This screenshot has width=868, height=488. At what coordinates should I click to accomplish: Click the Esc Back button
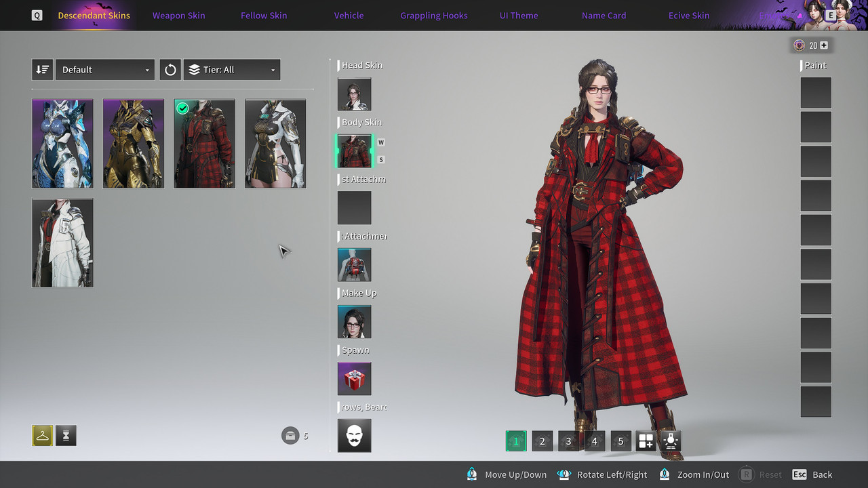coord(812,474)
